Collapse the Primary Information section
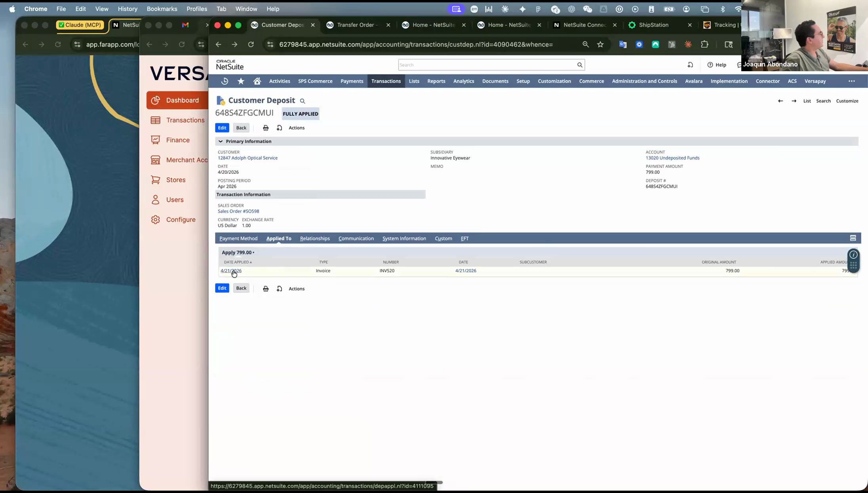Image resolution: width=868 pixels, height=493 pixels. click(x=221, y=141)
